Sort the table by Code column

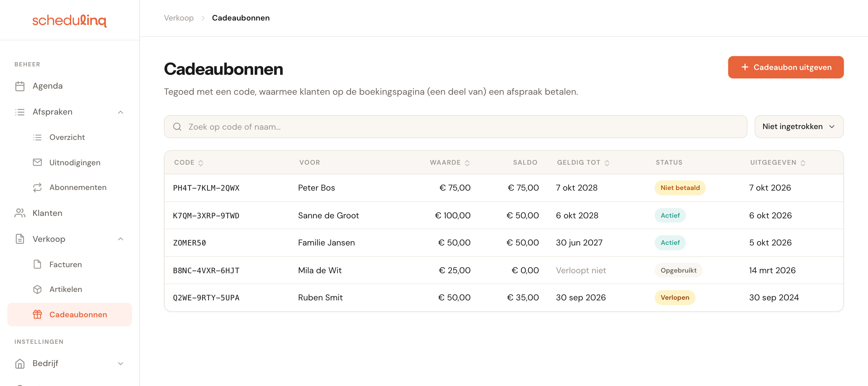189,163
